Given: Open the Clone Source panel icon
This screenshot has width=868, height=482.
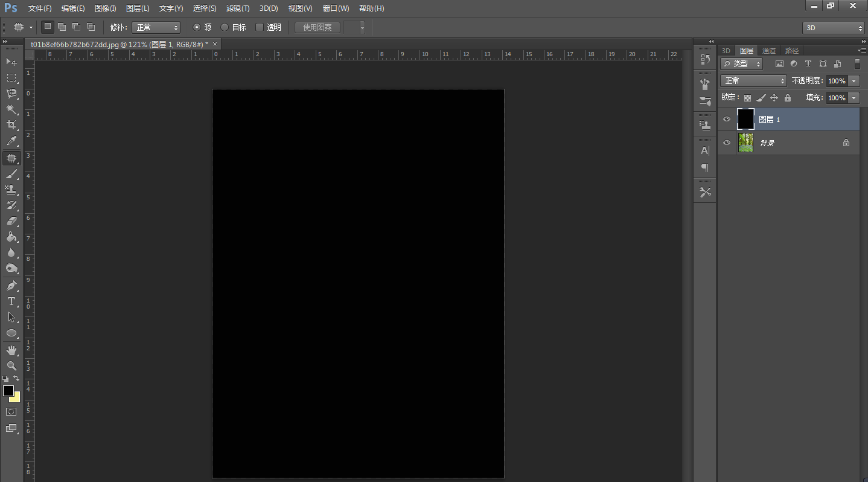Looking at the screenshot, I should point(704,125).
